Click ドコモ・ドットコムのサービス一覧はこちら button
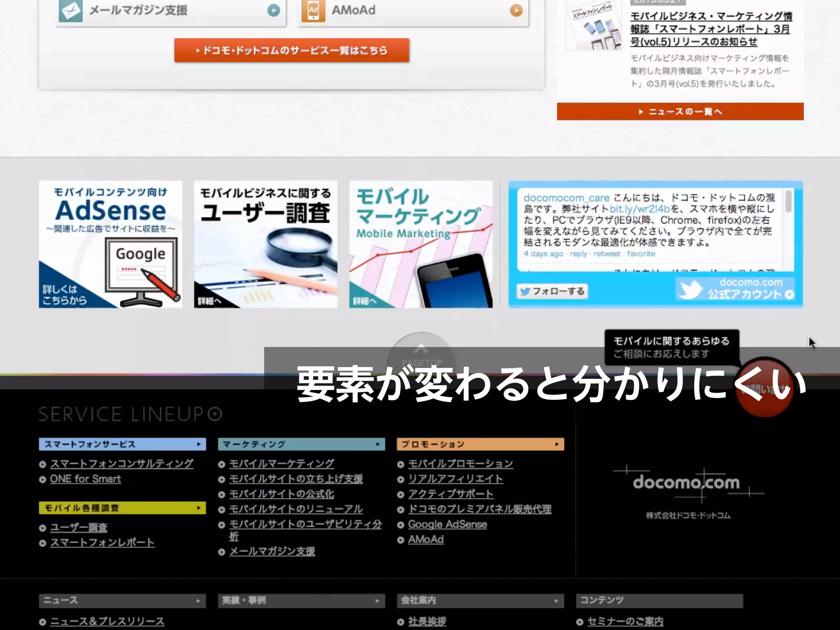Viewport: 840px width, 630px height. [292, 50]
